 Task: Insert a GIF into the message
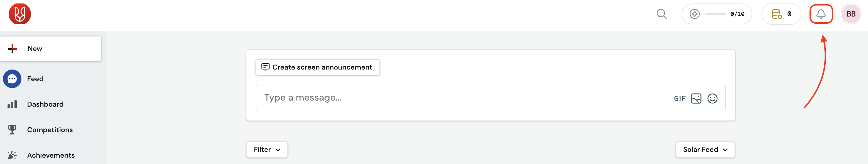pos(680,99)
